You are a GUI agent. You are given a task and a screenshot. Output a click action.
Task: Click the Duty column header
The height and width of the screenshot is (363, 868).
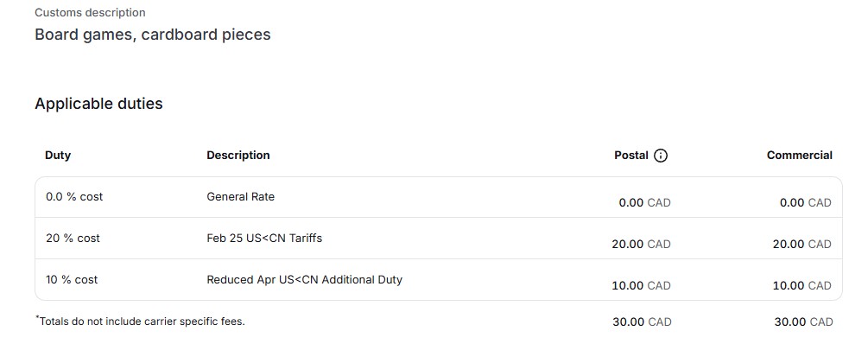coord(58,156)
